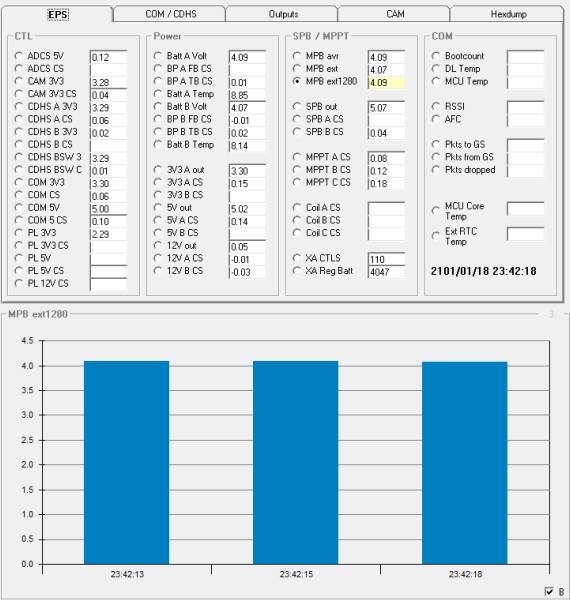Image resolution: width=570 pixels, height=600 pixels.
Task: Choose the XA CTLS radio button
Action: click(x=296, y=258)
